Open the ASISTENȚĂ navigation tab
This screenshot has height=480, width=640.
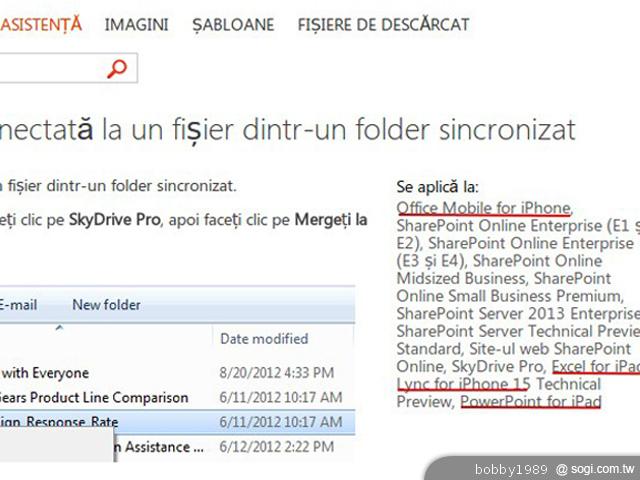tap(41, 24)
